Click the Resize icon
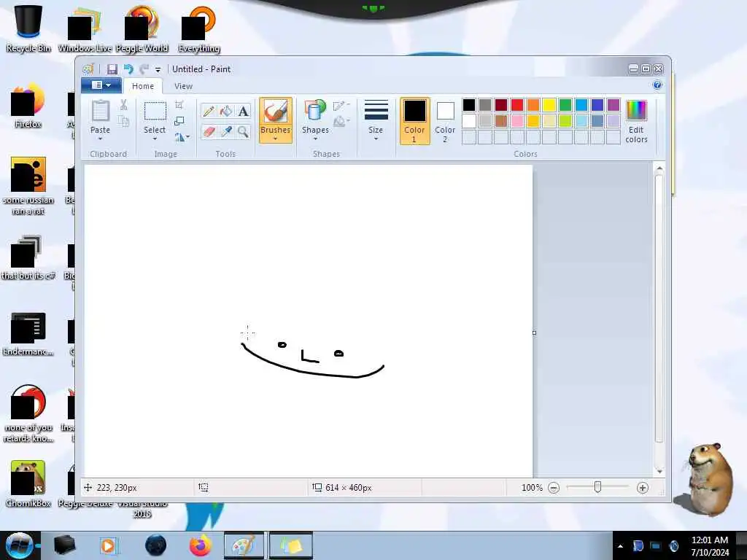 179,121
